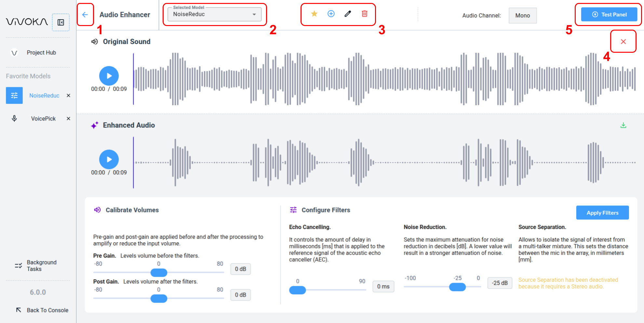644x323 pixels.
Task: Click the back arrow beside Audio Enhancer
Action: pyautogui.click(x=85, y=15)
